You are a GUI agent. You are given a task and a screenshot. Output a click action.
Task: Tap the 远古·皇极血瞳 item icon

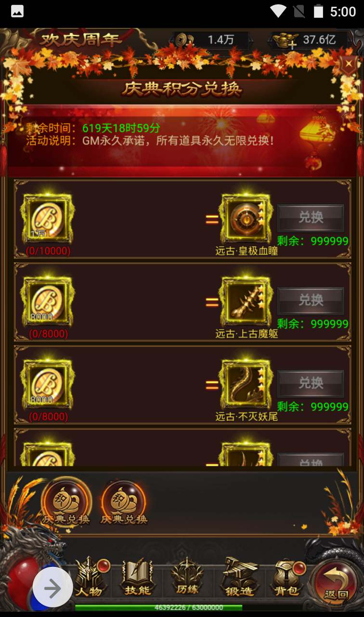click(246, 219)
